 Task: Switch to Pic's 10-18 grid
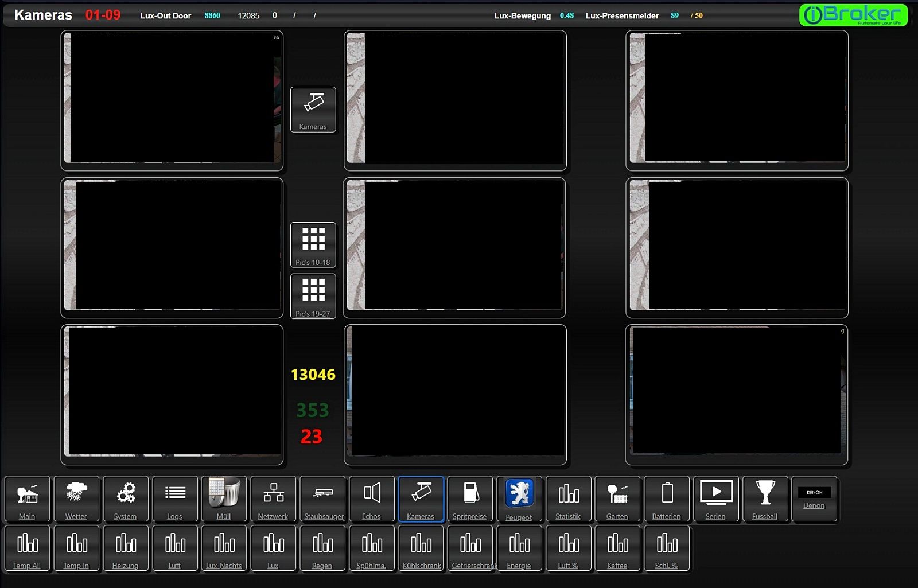point(313,245)
